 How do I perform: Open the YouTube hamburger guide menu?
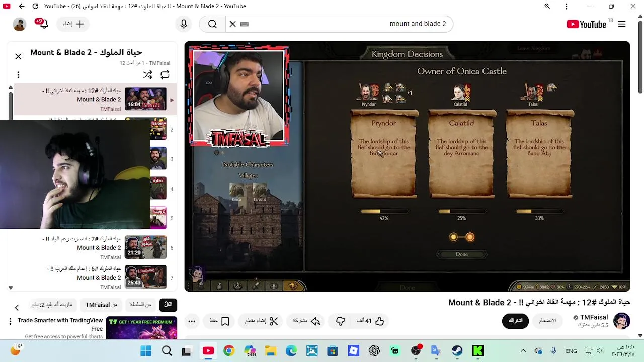coord(622,24)
